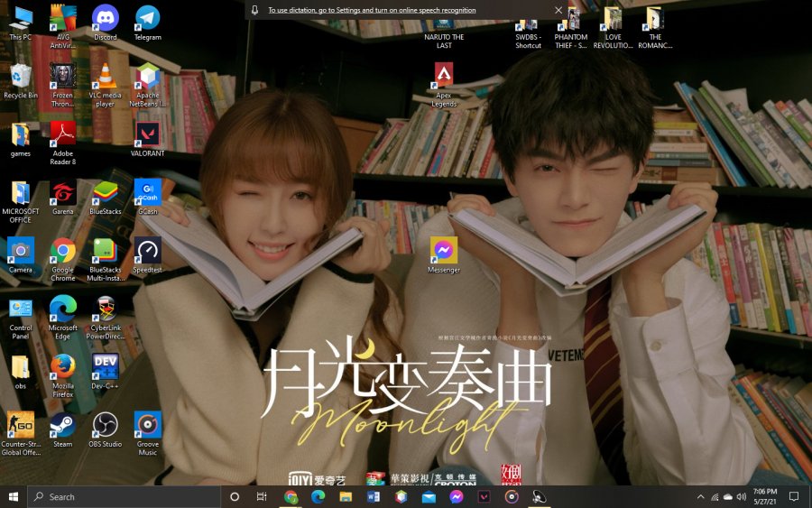Open the volume control in system tray
812x508 pixels.
pyautogui.click(x=741, y=497)
